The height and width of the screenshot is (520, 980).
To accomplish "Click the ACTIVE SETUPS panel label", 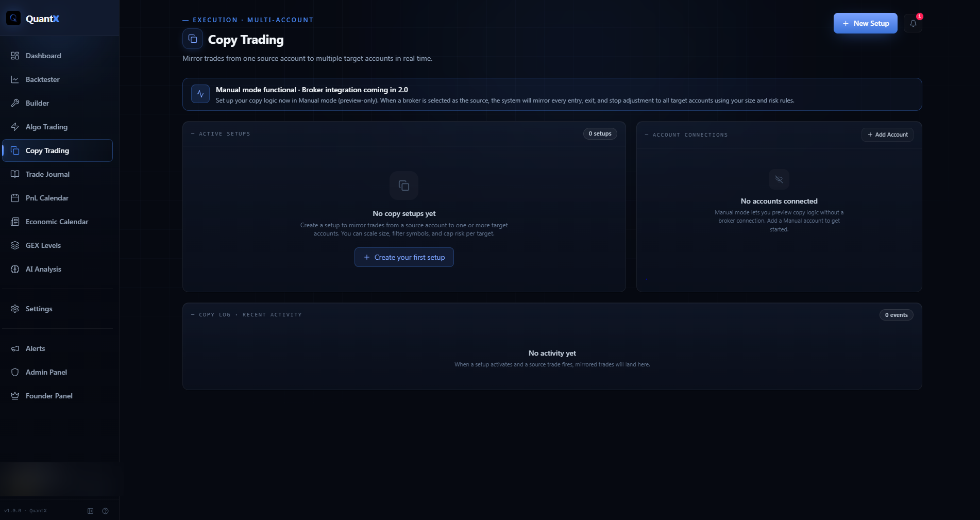I will click(225, 133).
